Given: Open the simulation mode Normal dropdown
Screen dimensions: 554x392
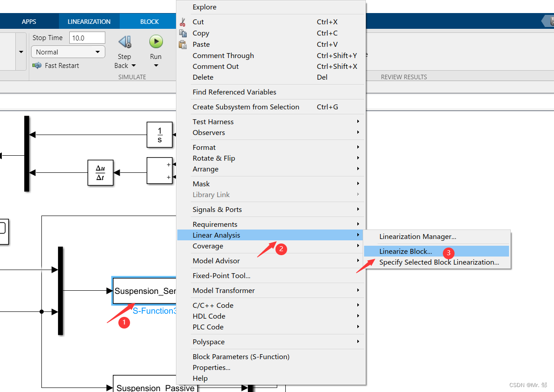Looking at the screenshot, I should 68,52.
